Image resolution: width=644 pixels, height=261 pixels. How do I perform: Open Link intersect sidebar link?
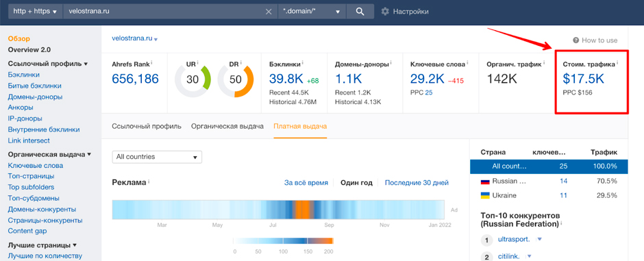[x=29, y=140]
